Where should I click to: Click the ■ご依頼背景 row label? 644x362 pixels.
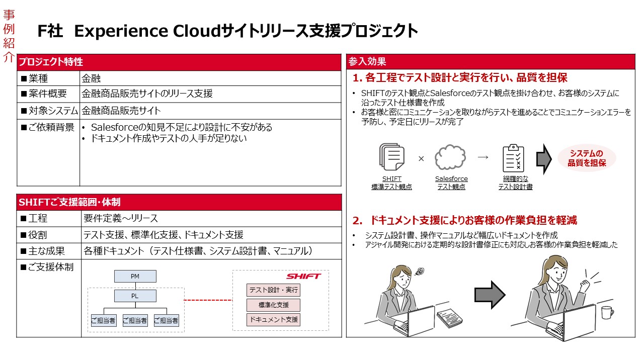[47, 127]
